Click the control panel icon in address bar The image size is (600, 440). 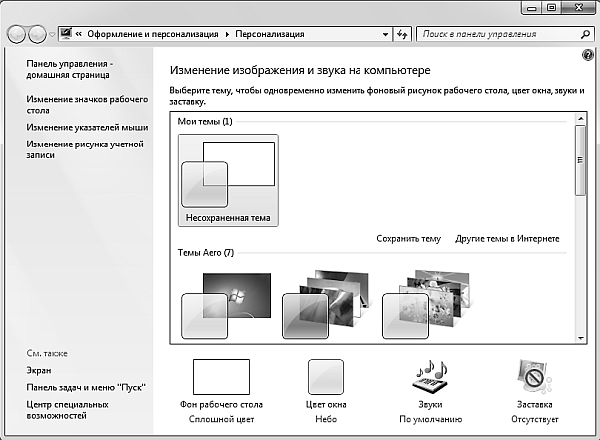66,34
